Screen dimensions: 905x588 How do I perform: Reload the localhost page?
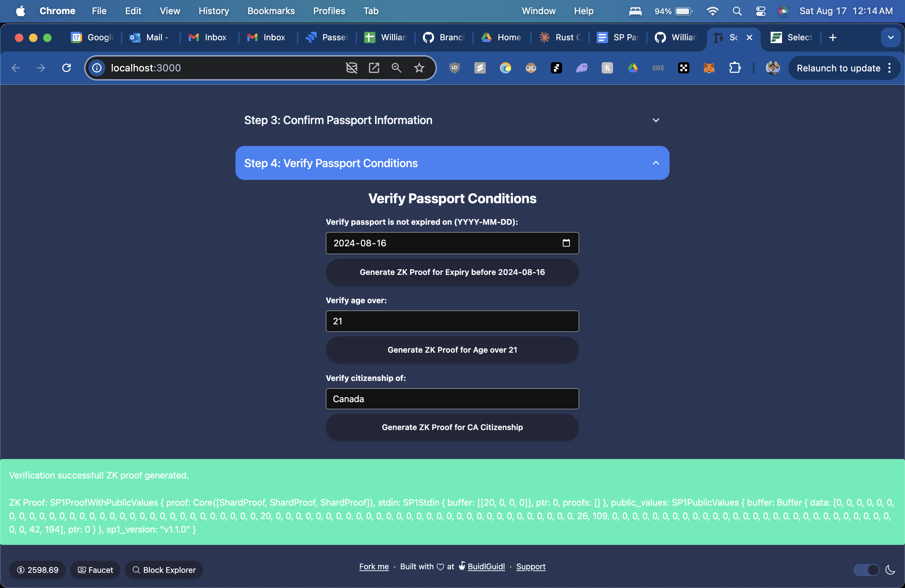click(x=66, y=68)
